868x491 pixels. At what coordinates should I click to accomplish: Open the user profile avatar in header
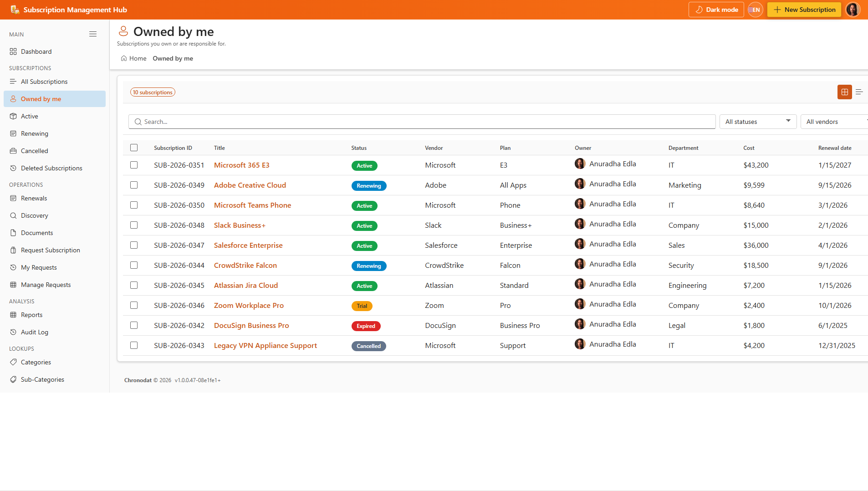click(x=853, y=10)
